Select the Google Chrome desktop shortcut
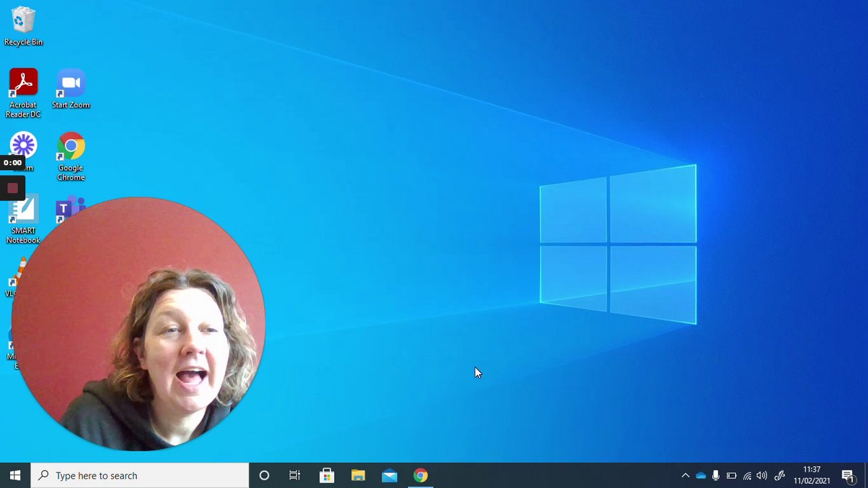Image resolution: width=868 pixels, height=488 pixels. tap(70, 157)
